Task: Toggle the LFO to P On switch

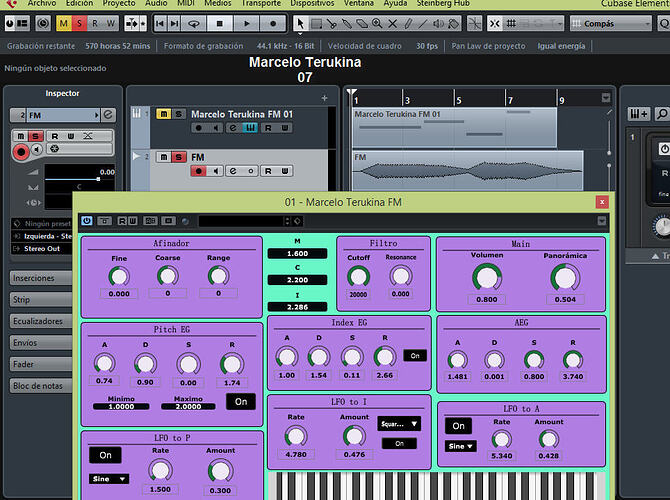Action: click(x=104, y=455)
